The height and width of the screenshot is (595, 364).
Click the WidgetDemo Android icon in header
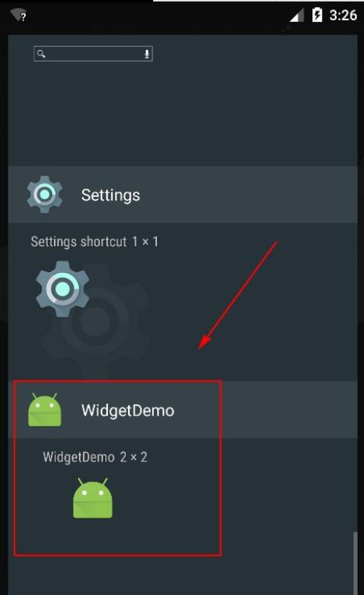click(x=45, y=410)
